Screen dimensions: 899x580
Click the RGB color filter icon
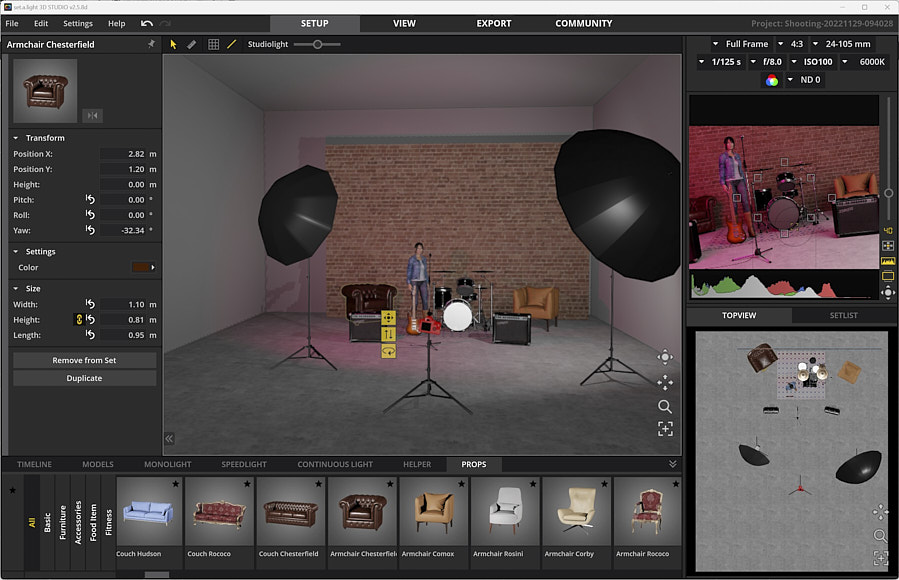tap(771, 80)
